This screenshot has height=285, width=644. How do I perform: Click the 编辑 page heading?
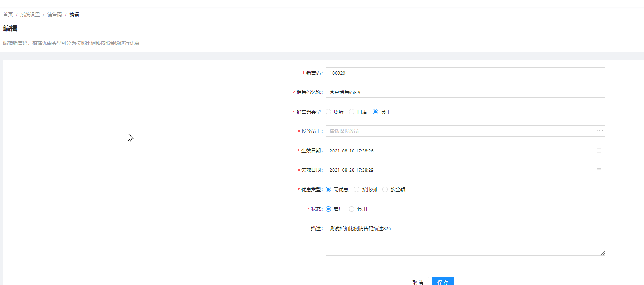pyautogui.click(x=10, y=28)
